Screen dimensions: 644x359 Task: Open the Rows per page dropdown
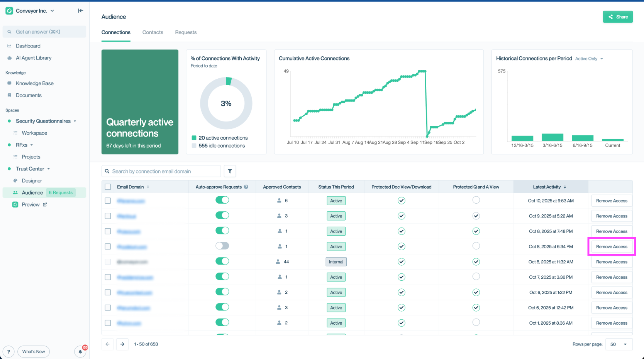click(x=619, y=344)
